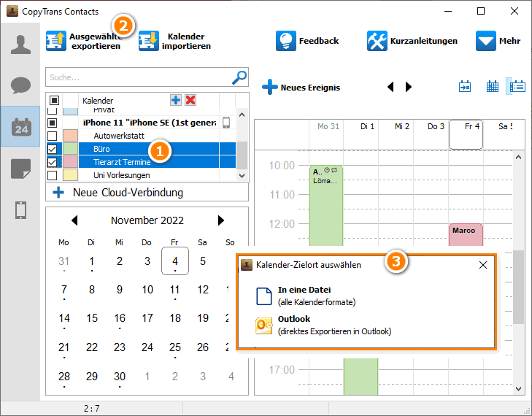Go to previous month in mini calendar
Viewport: 532px width, 416px height.
[x=74, y=220]
